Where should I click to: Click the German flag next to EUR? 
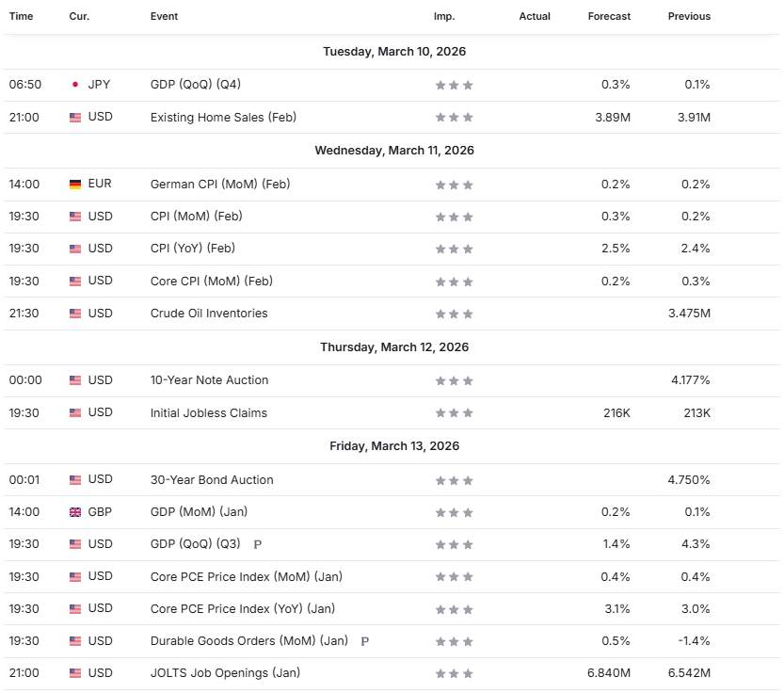[x=75, y=185]
